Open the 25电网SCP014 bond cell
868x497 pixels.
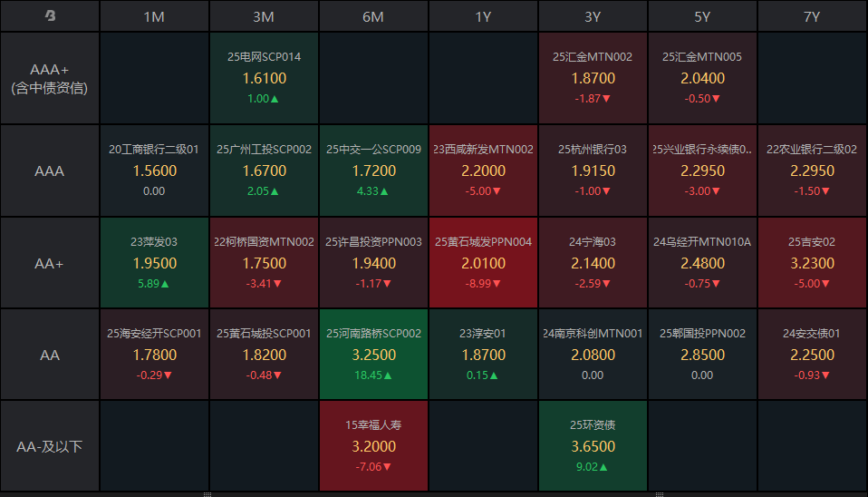(x=264, y=79)
